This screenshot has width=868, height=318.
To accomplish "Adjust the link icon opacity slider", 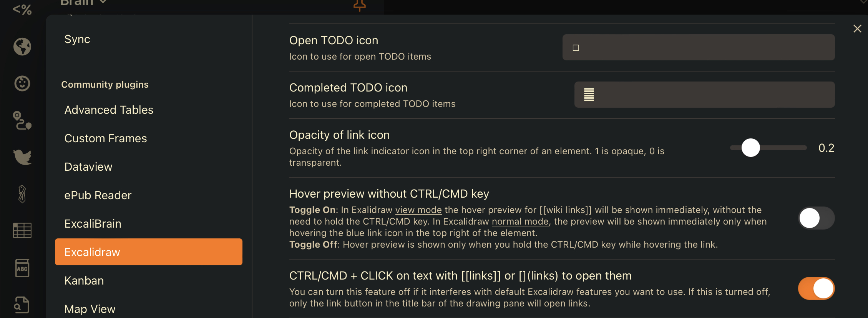I will pos(751,148).
